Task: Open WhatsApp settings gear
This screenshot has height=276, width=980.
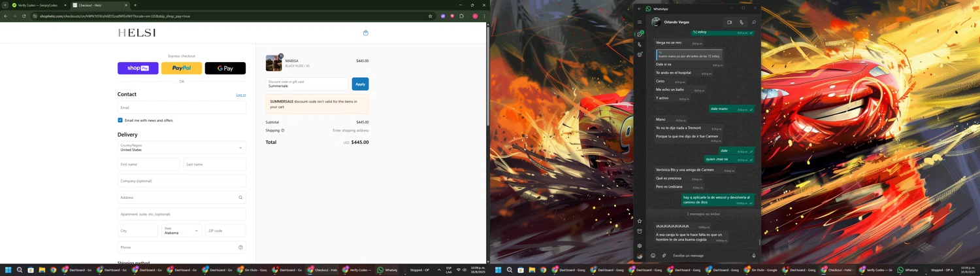Action: click(640, 246)
